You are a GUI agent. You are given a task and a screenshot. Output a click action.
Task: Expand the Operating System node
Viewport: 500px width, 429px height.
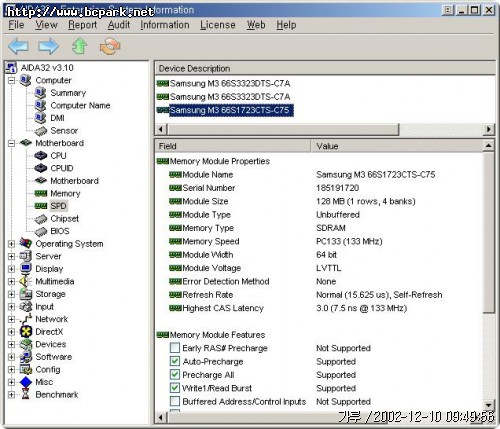[11, 244]
